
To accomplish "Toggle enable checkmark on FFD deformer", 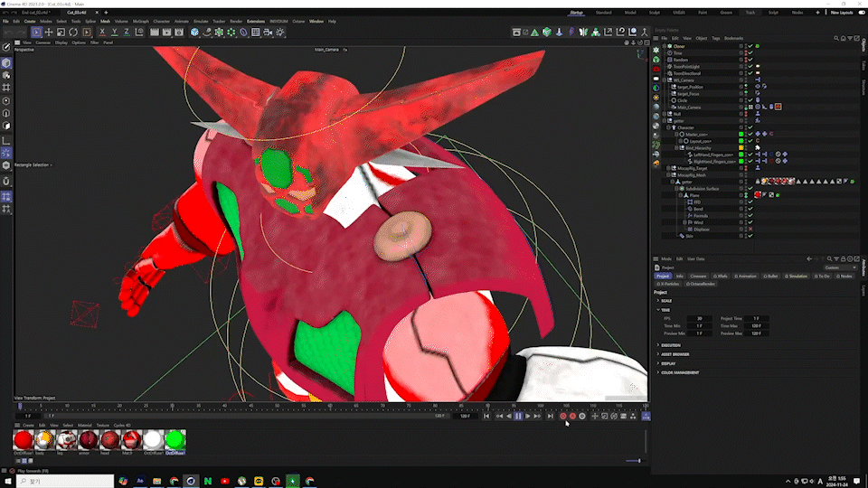I will 750,202.
